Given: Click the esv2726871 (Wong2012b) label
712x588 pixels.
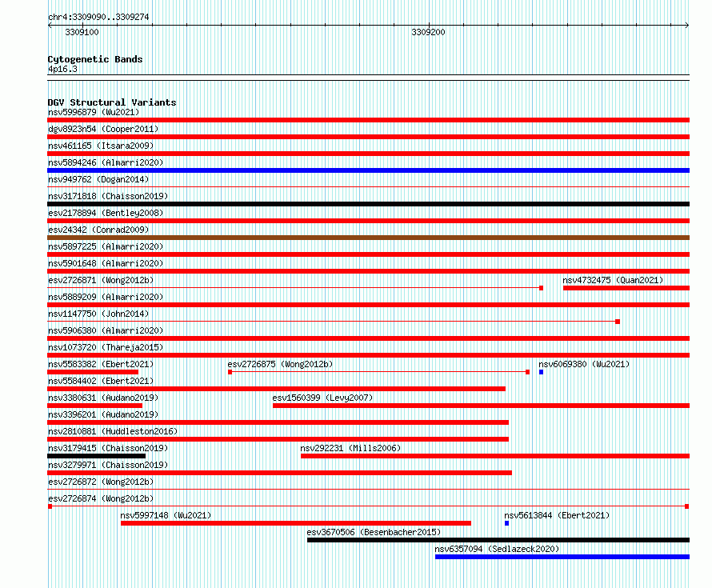Looking at the screenshot, I should (x=101, y=280).
